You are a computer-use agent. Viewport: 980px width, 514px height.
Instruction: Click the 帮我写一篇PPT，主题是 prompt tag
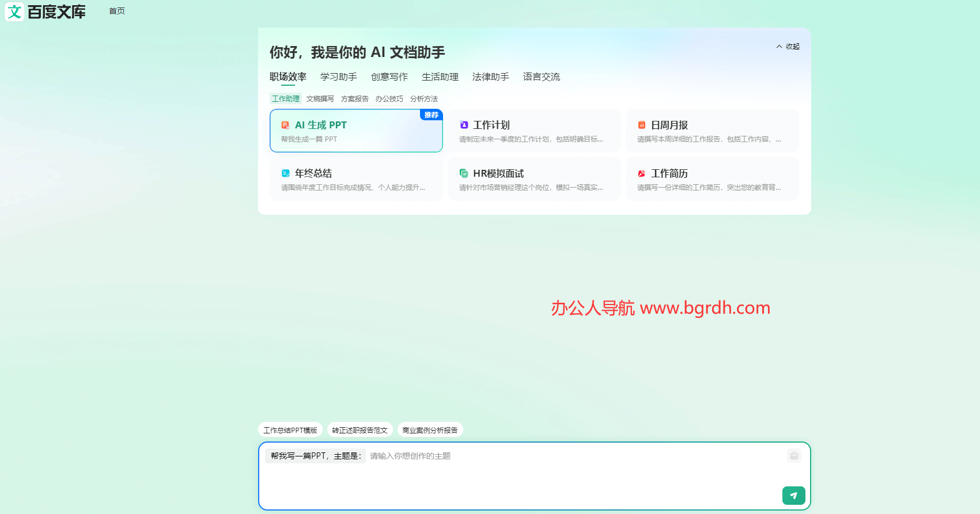point(316,456)
